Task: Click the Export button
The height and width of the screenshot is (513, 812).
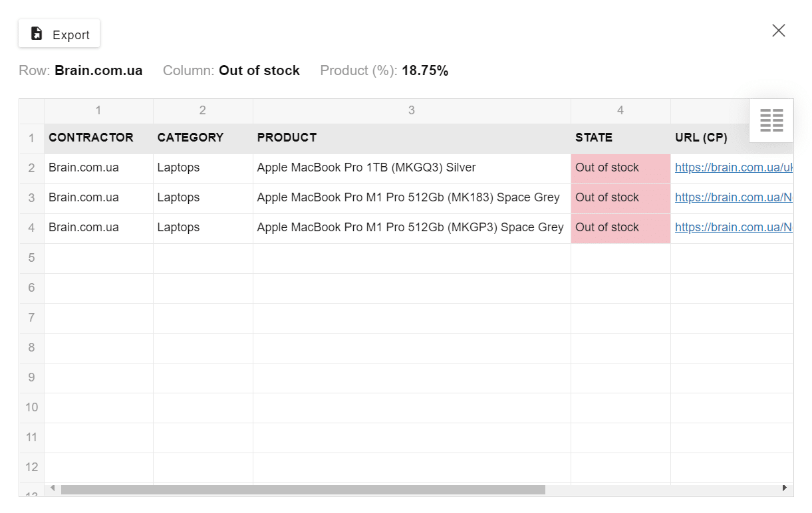Action: (59, 34)
